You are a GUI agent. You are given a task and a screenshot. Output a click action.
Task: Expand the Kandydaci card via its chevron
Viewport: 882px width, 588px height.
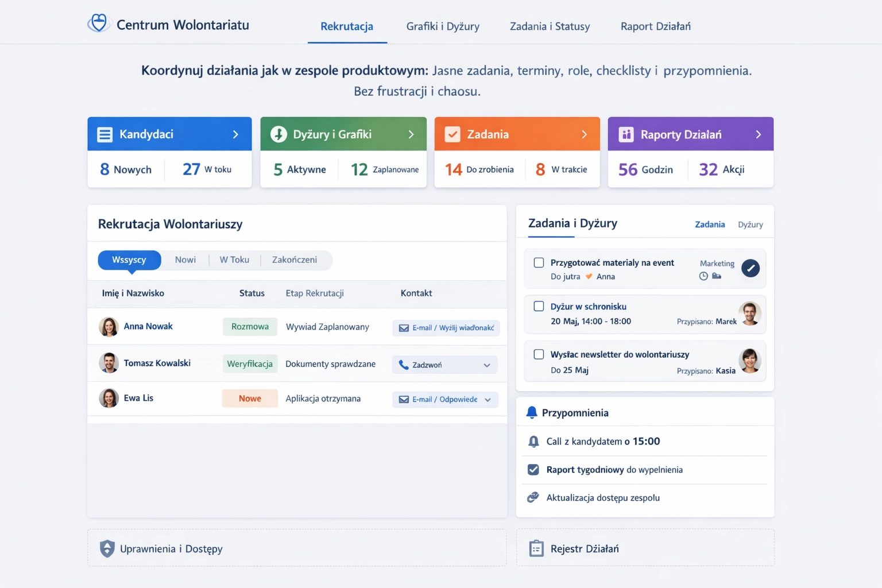click(x=235, y=134)
